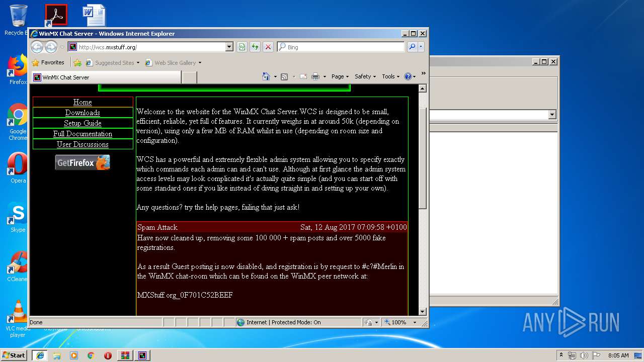Expand the address bar history dropdown
This screenshot has width=644, height=362.
pos(229,47)
